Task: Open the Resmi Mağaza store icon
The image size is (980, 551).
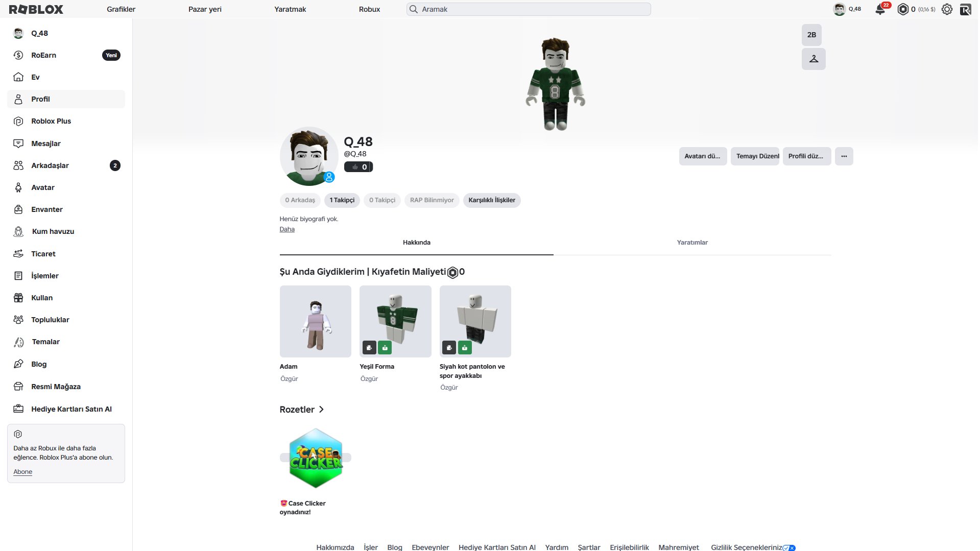Action: tap(18, 387)
